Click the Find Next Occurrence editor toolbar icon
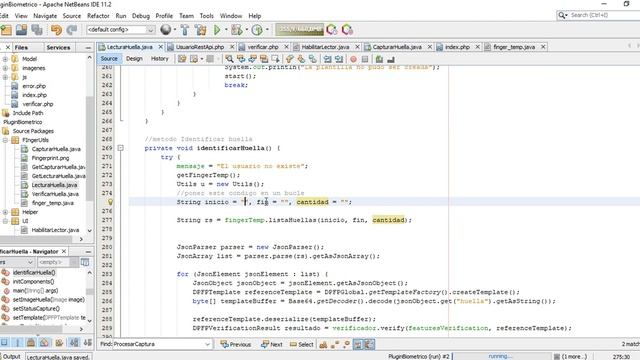The height and width of the screenshot is (360, 640). (x=253, y=59)
